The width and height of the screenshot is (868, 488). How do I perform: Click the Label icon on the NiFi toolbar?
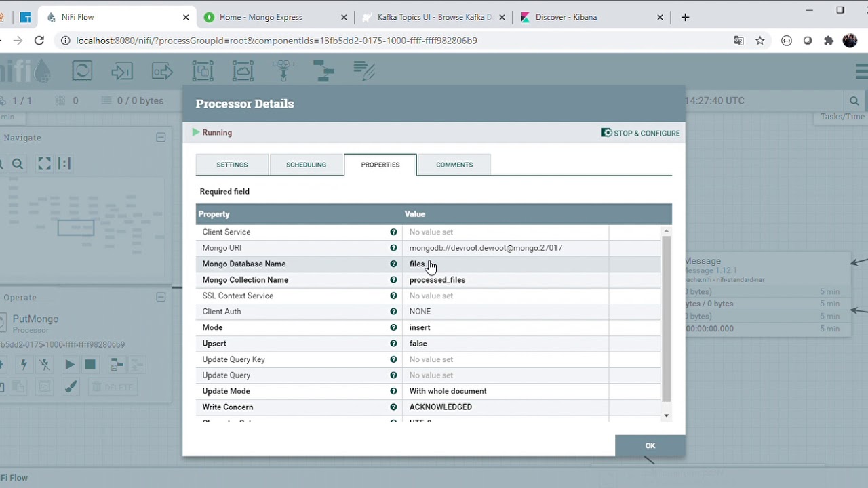pos(364,70)
